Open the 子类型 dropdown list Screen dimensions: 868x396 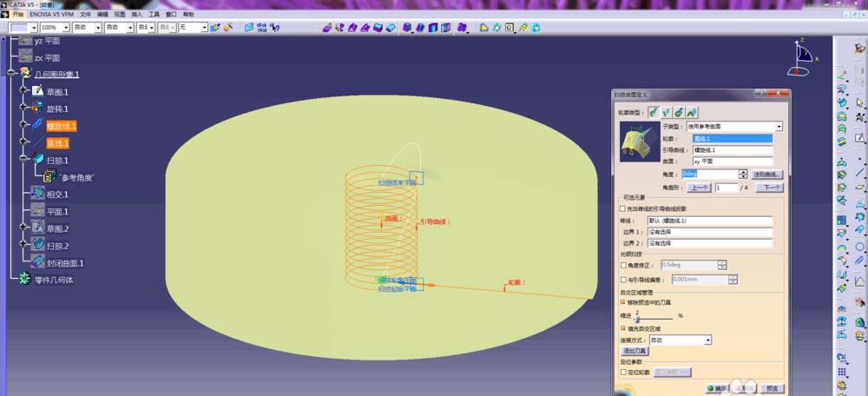pyautogui.click(x=779, y=126)
